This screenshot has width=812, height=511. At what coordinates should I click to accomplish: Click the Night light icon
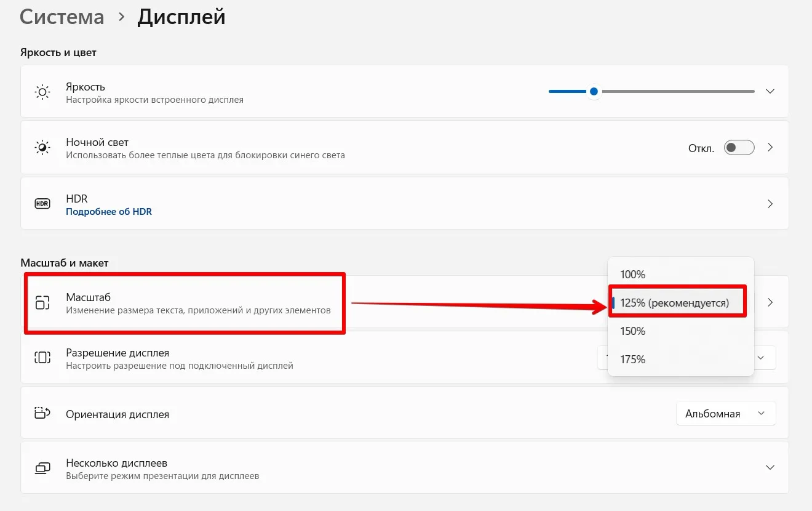[x=42, y=148]
